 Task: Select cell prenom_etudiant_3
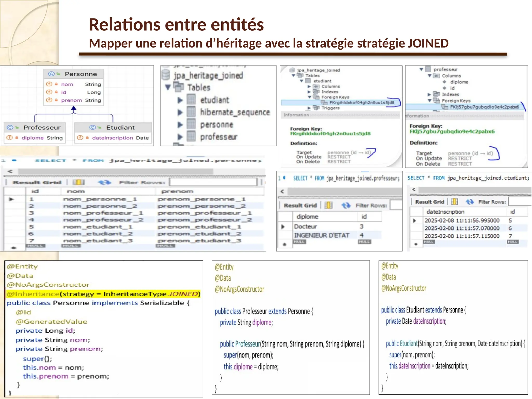199,241
